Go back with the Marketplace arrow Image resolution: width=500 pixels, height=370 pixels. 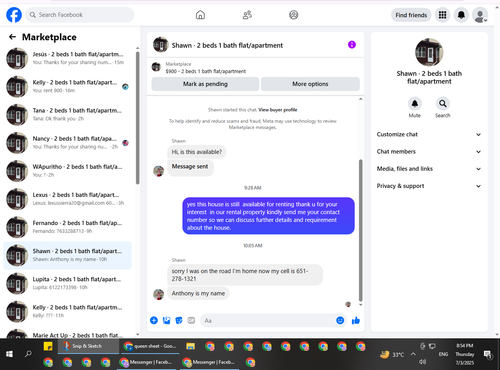pyautogui.click(x=12, y=37)
